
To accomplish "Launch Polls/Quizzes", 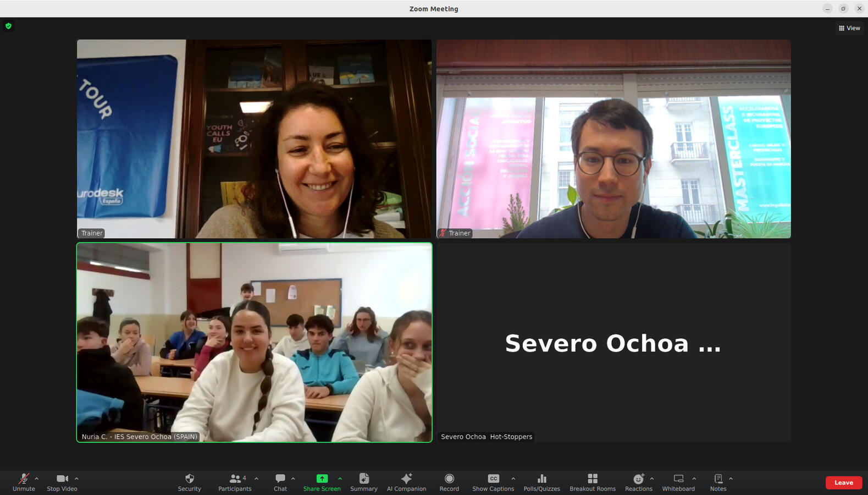I will click(541, 482).
